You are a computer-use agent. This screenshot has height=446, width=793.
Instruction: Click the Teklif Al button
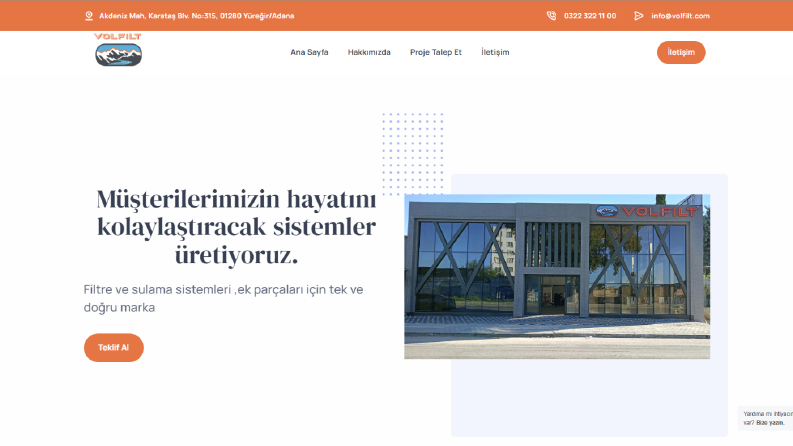[114, 347]
